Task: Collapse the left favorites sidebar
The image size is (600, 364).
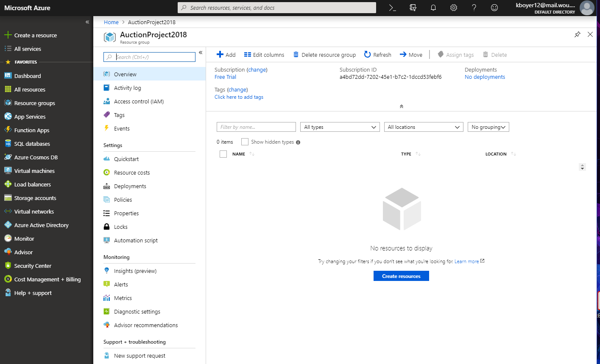Action: coord(87,22)
